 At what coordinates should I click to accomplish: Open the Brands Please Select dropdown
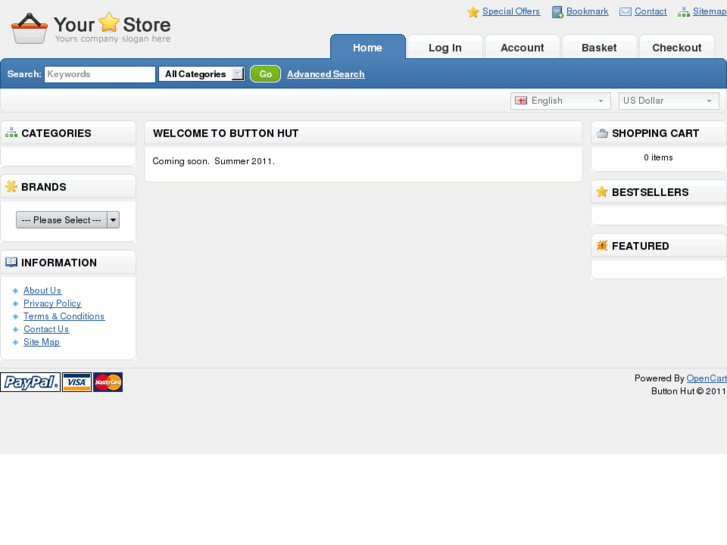coord(68,220)
